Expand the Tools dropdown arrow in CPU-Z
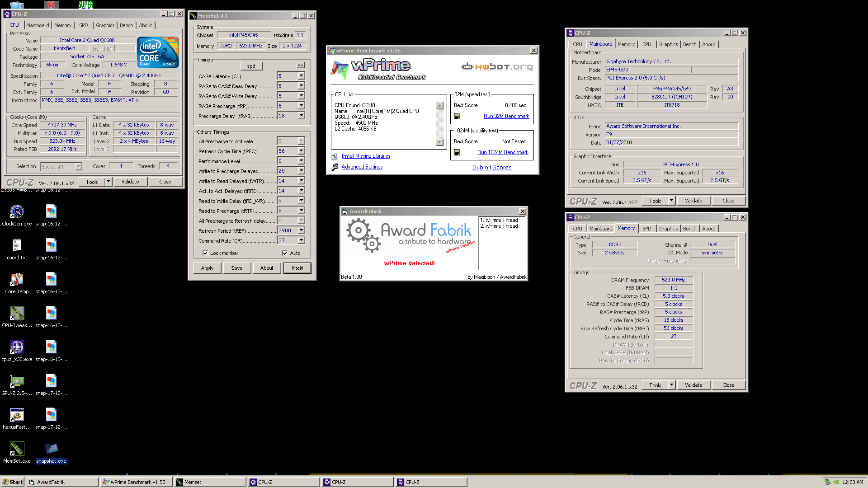Image resolution: width=868 pixels, height=488 pixels. tap(108, 182)
